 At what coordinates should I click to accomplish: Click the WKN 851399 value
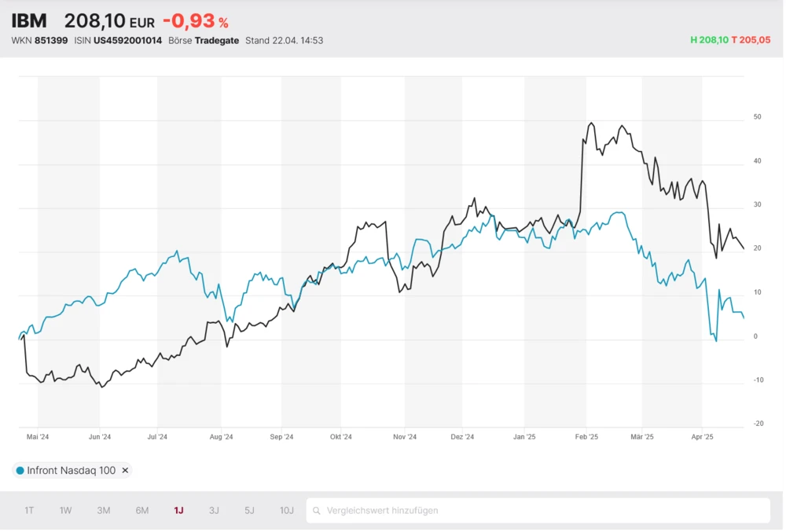point(51,41)
